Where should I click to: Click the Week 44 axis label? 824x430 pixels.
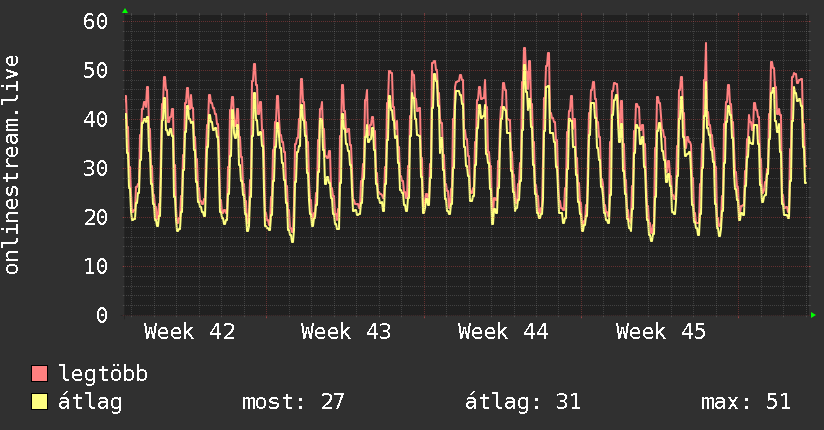pos(503,332)
